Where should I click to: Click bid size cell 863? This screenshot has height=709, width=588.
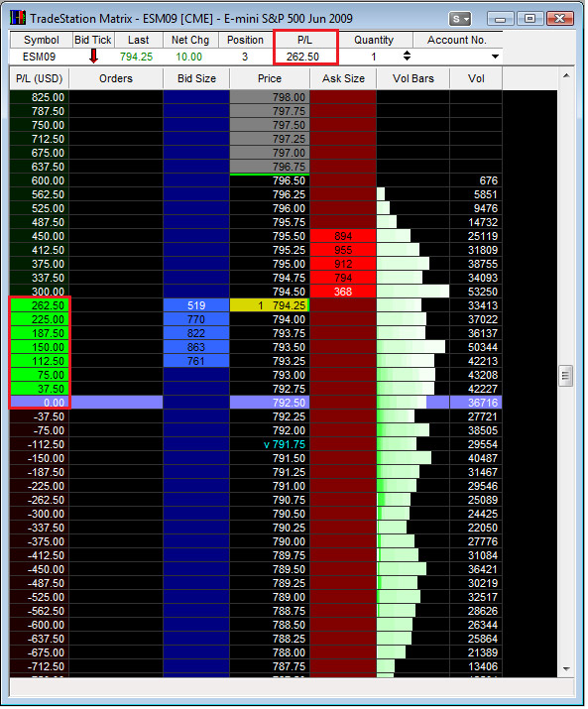[196, 347]
